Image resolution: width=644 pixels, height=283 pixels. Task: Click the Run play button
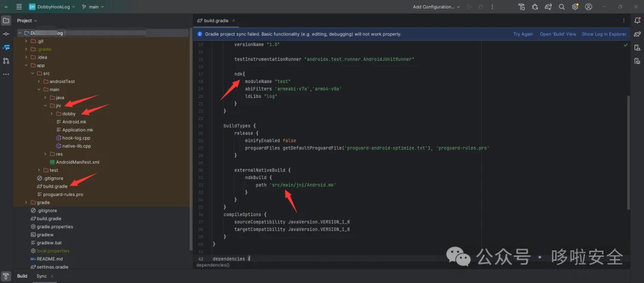pos(469,7)
